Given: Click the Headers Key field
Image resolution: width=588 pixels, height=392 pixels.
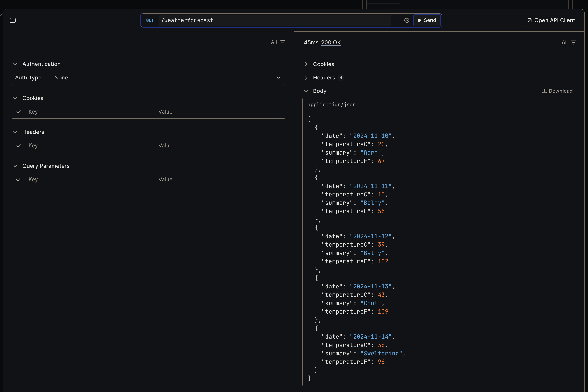Looking at the screenshot, I should point(90,146).
